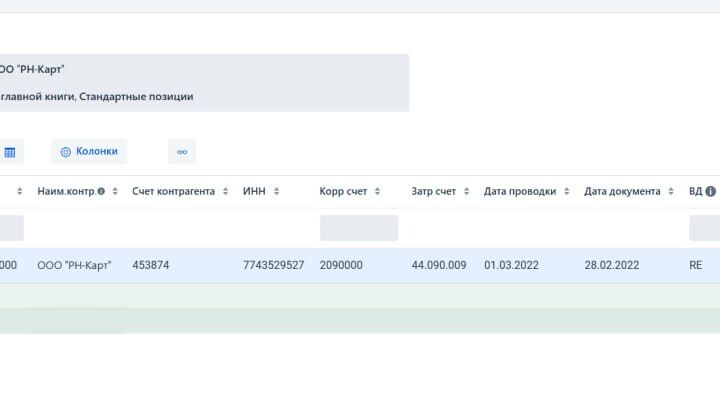Click the Счет контрагента header label
This screenshot has width=720, height=399.
pos(174,191)
